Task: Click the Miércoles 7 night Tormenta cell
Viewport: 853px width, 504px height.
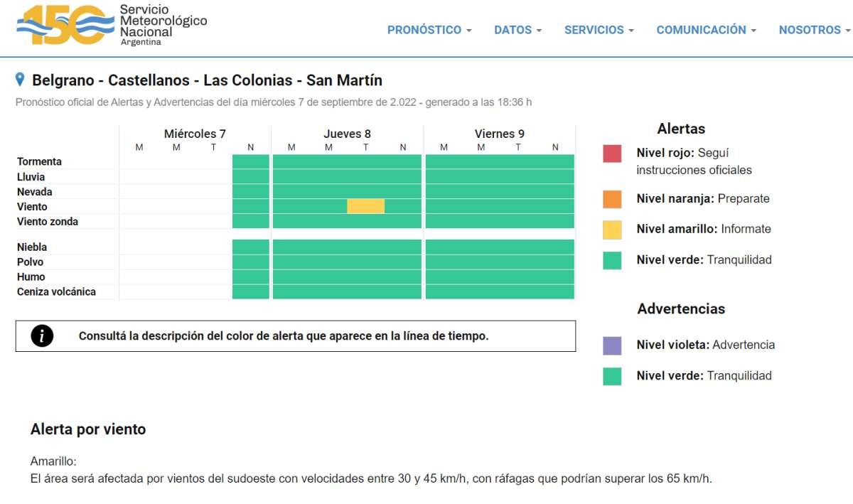Action: click(x=250, y=161)
